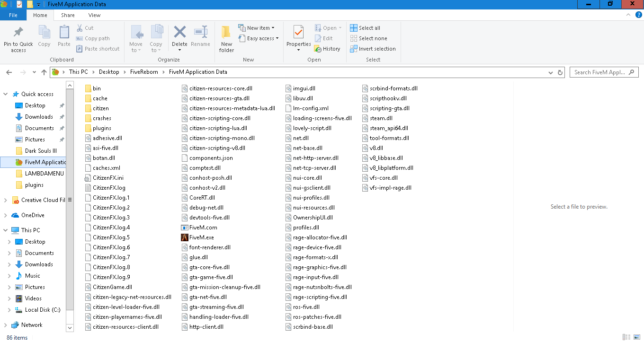This screenshot has width=644, height=342.
Task: Click Select all
Action: (x=365, y=28)
